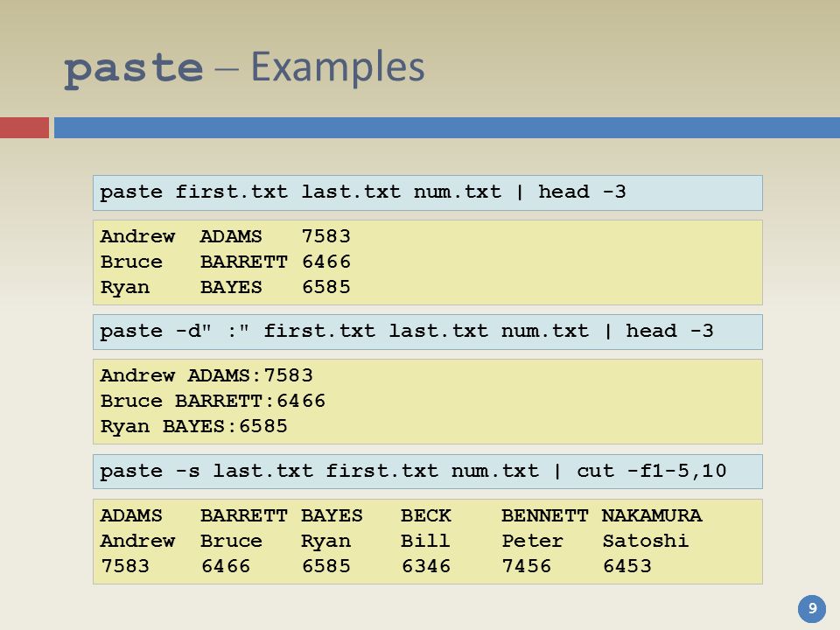Click 'last.txt' in the third command
The height and width of the screenshot is (630, 840).
point(263,471)
